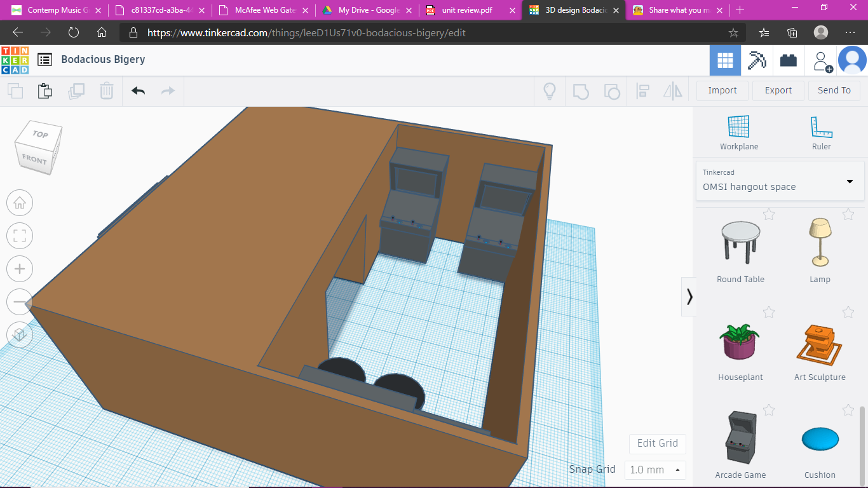Open the Blocks pickaxe mode

(757, 60)
